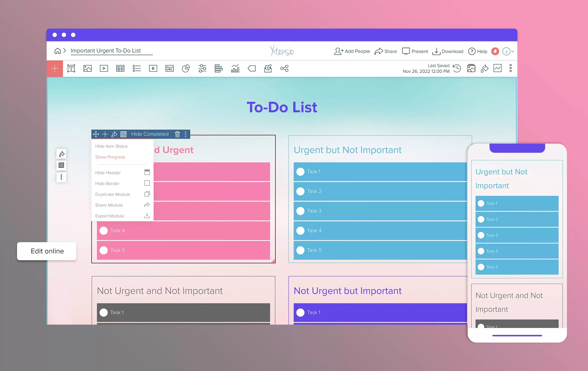Insert an Image module from the toolbar
The height and width of the screenshot is (371, 588).
tap(87, 68)
